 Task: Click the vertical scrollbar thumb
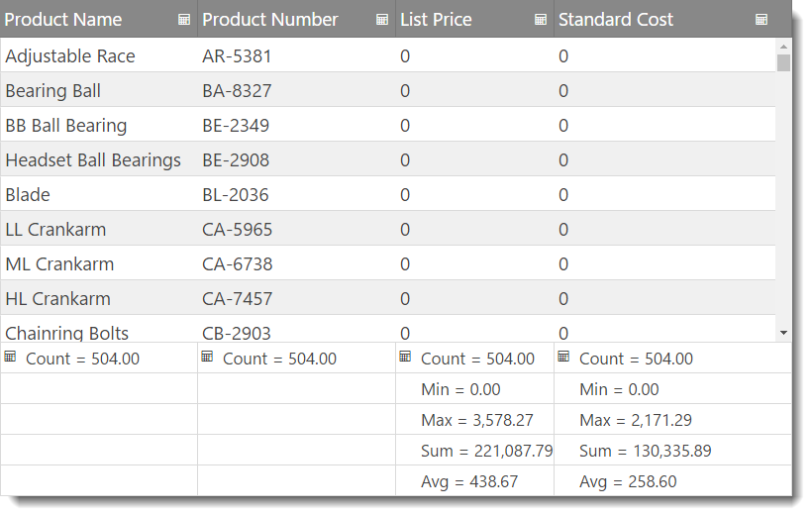pos(783,64)
